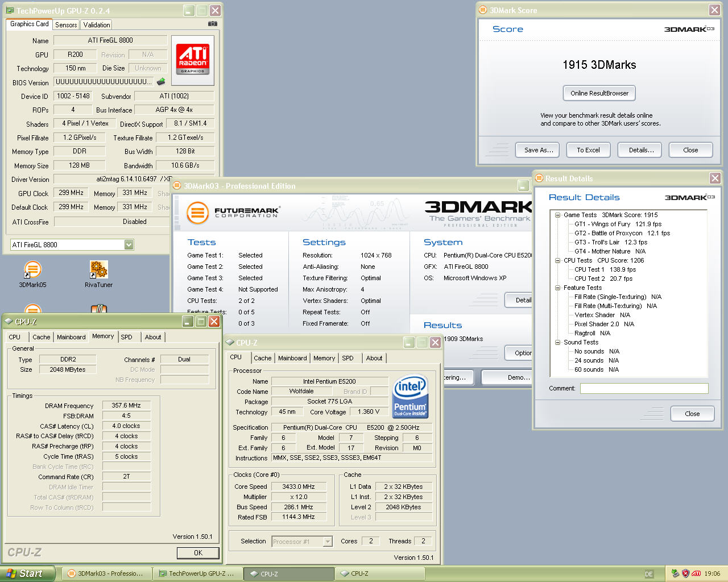Open the GPU selection dropdown in GPU-Z

click(129, 244)
